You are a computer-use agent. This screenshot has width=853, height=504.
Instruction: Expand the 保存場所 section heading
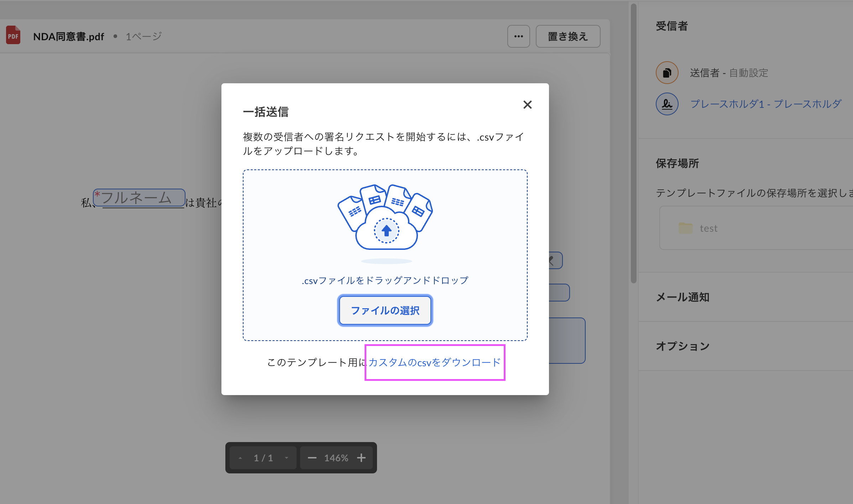coord(677,163)
